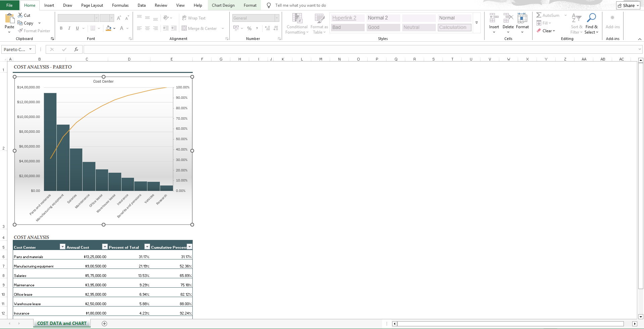Viewport: 644px width, 329px height.
Task: Open the Orientation text angle menu
Action: (168, 18)
